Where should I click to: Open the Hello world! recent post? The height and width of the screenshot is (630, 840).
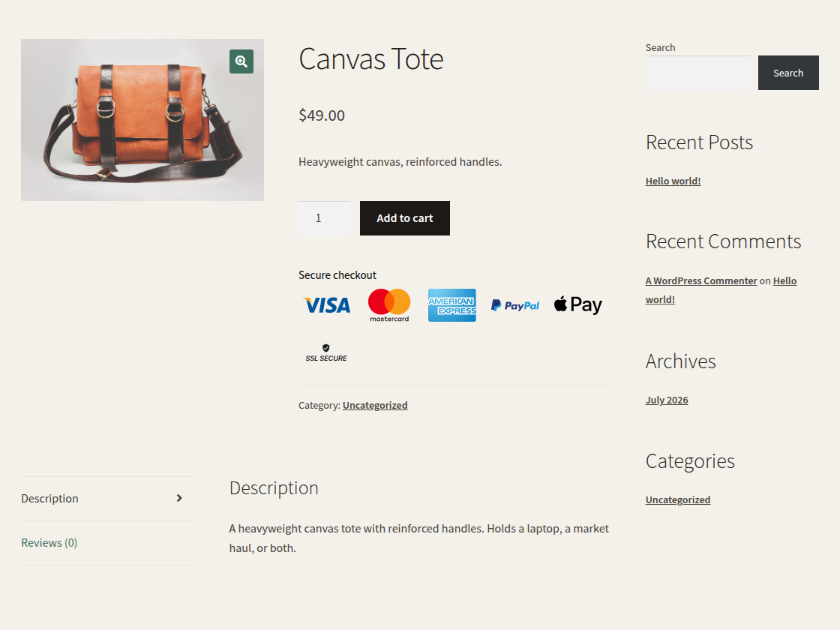[x=673, y=181]
